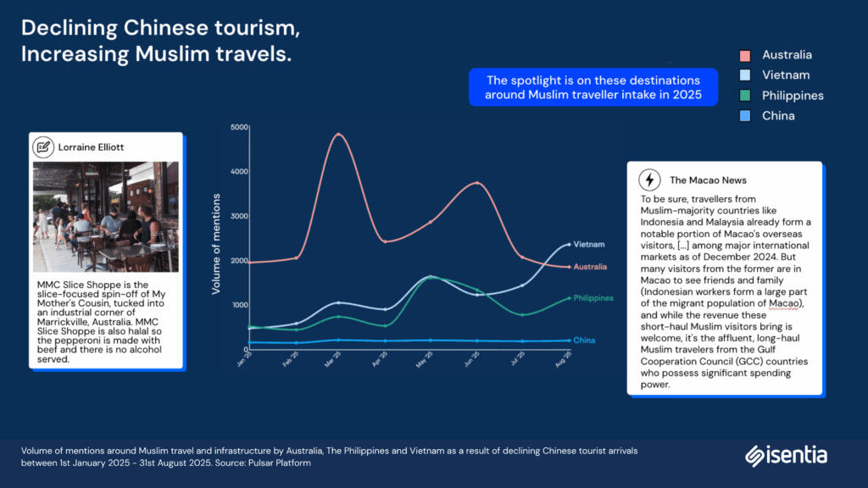Click the Australia legend color swatch
Image resolution: width=868 pixels, height=488 pixels.
click(745, 55)
